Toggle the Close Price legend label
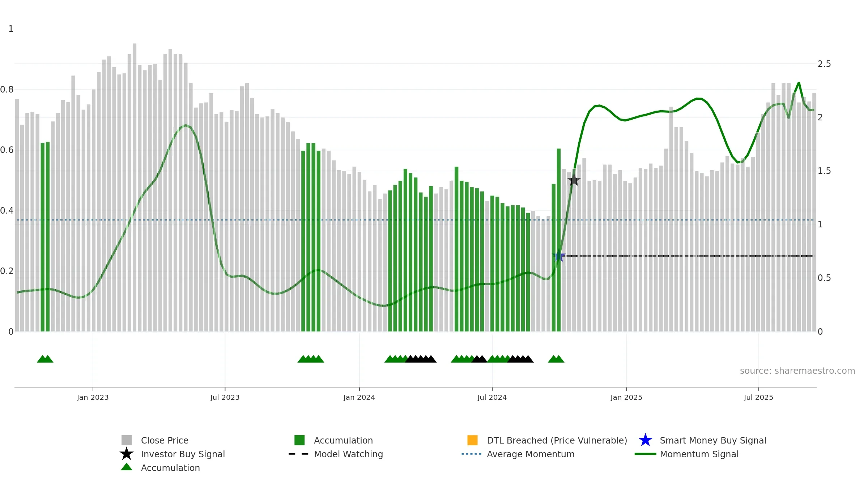 [x=165, y=440]
